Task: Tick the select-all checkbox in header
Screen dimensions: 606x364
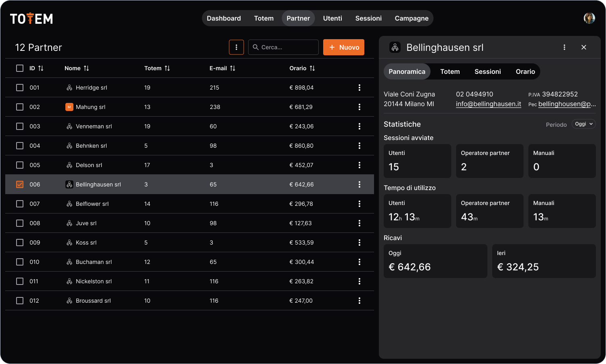Action: tap(20, 68)
